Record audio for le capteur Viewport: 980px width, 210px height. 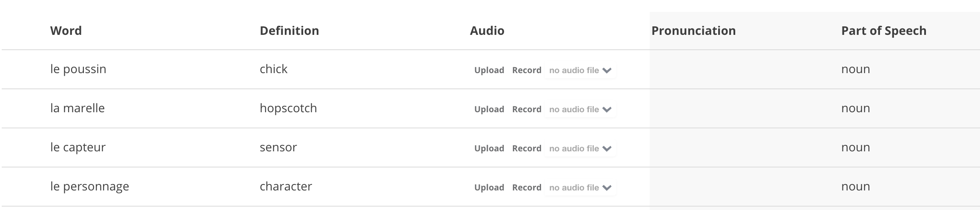(x=527, y=149)
